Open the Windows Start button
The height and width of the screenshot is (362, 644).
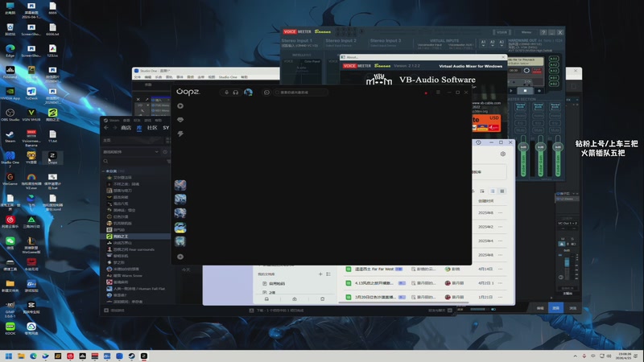coord(9,356)
